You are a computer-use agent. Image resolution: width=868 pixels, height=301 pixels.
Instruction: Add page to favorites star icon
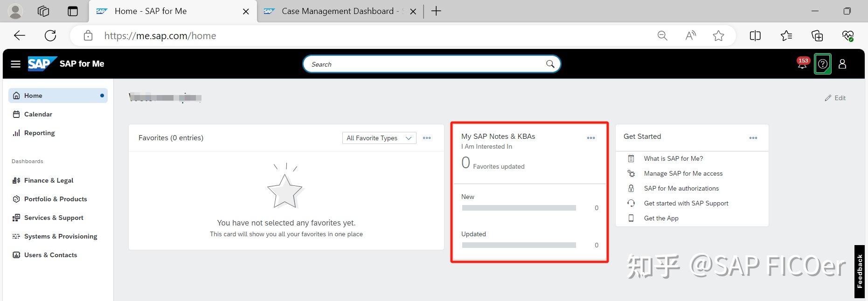[718, 35]
